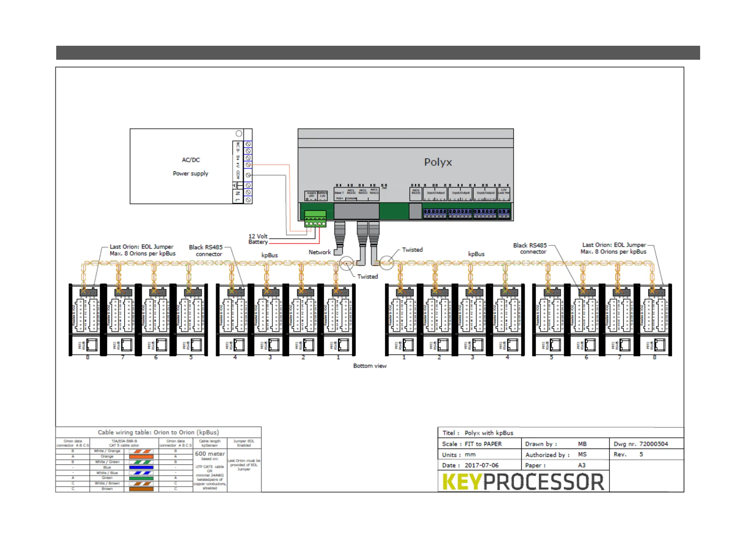Click the scale value "FIT to PAPER"
Image resolution: width=756 pixels, height=535 pixels.
point(483,444)
